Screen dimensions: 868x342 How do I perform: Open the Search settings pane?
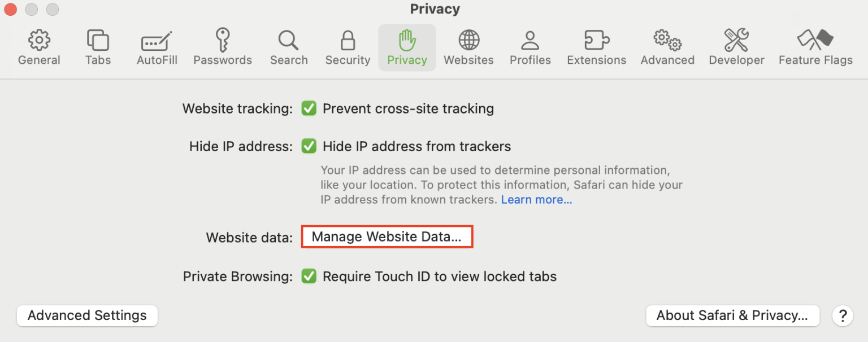(289, 47)
